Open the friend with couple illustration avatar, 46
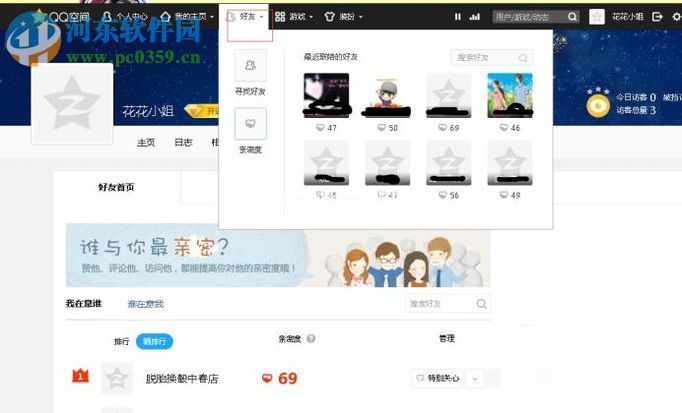Screen dimensions: 682x413 [510, 96]
